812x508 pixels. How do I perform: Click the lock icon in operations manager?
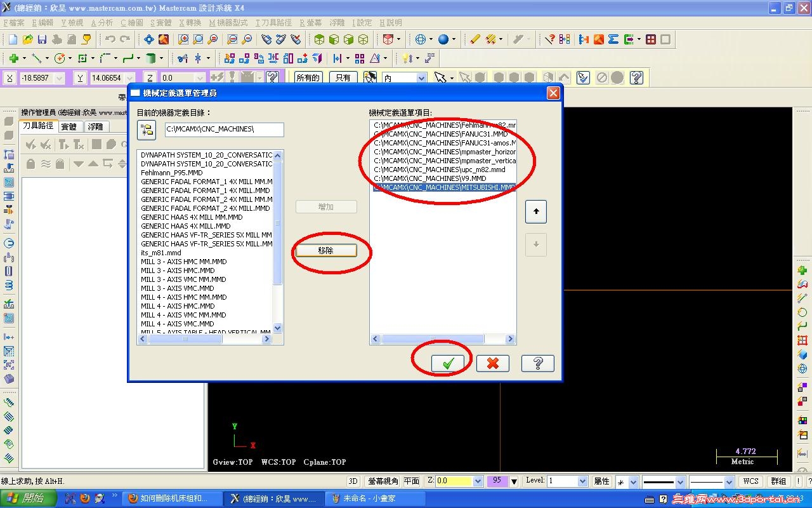tap(30, 164)
